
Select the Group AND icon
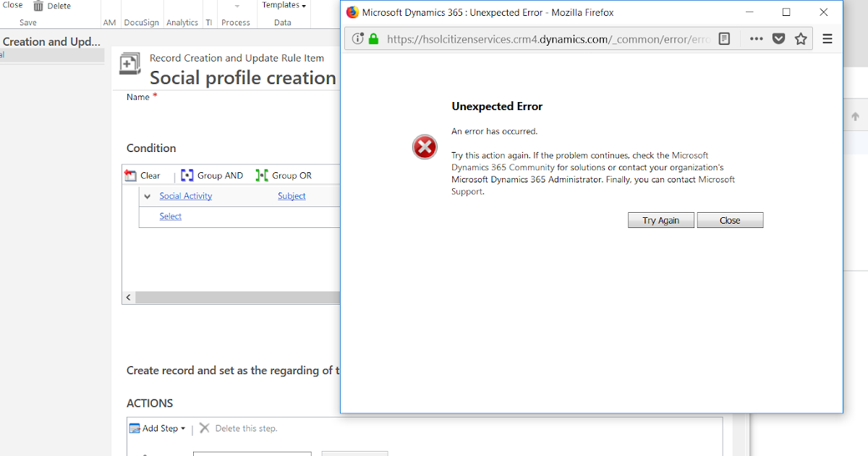coord(187,174)
